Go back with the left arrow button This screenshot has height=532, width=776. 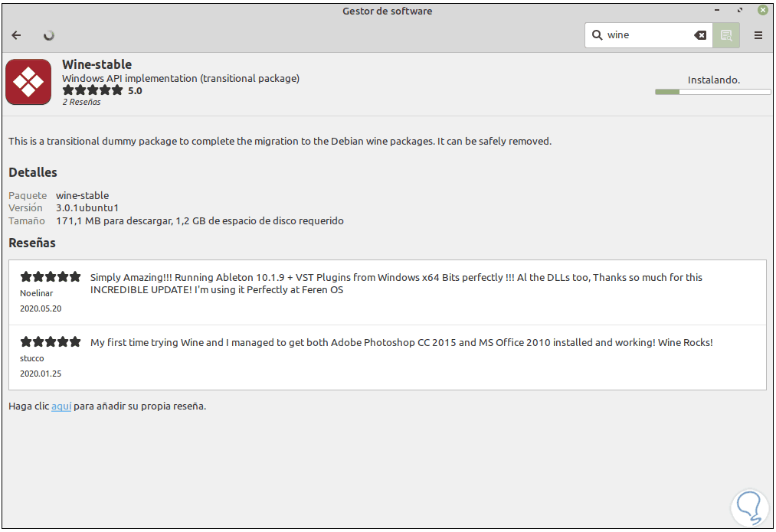tap(16, 35)
